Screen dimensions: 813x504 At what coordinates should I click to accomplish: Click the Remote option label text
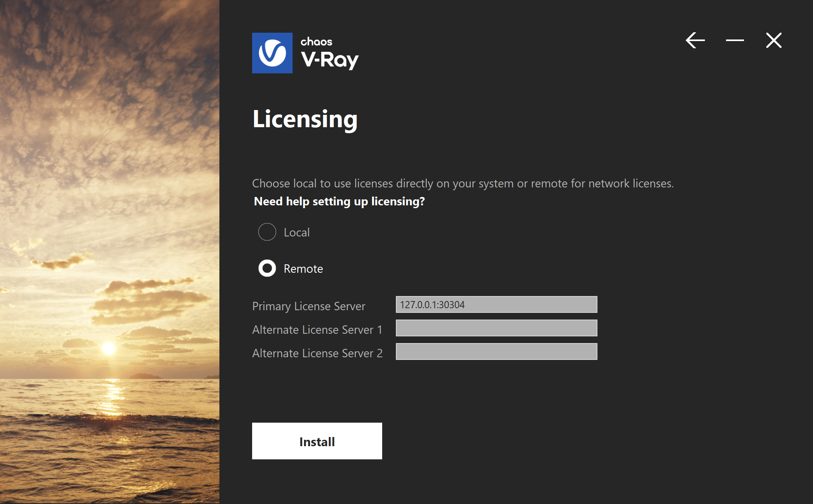pyautogui.click(x=303, y=268)
